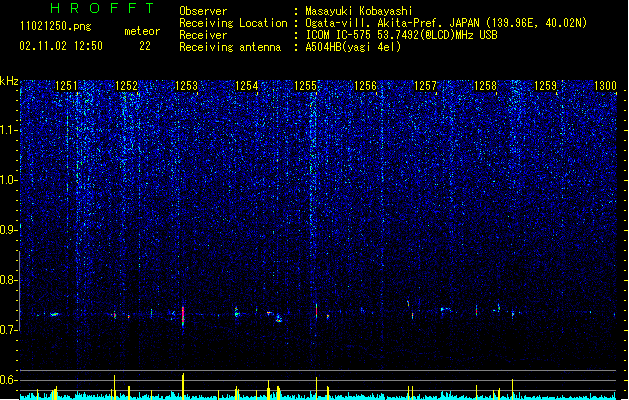Click the 1256 time marker

(x=365, y=86)
